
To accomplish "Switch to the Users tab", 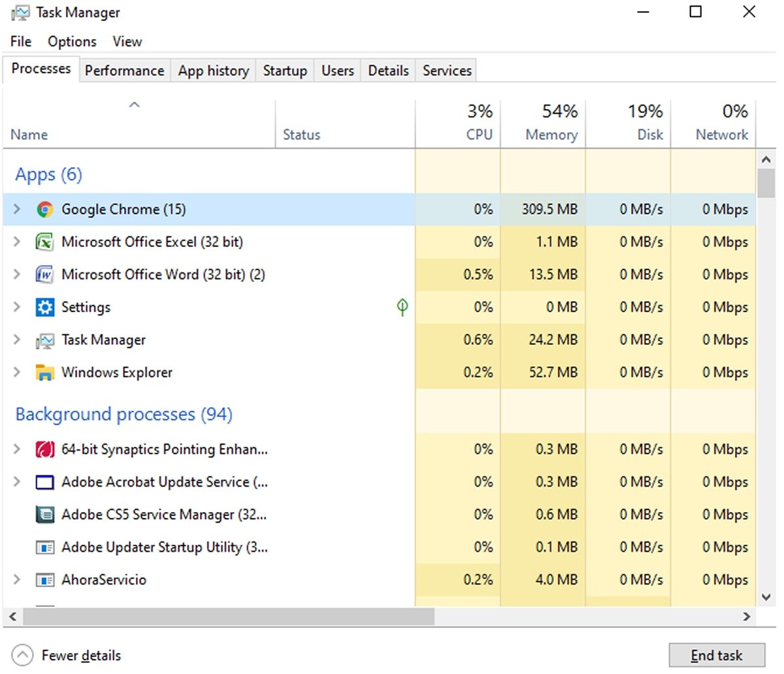I will (x=338, y=71).
